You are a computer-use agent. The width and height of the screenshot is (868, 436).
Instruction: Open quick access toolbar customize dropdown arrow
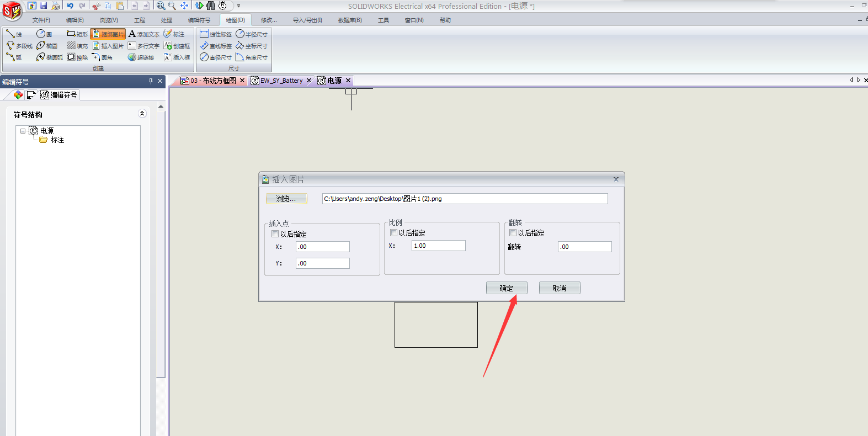tap(239, 6)
